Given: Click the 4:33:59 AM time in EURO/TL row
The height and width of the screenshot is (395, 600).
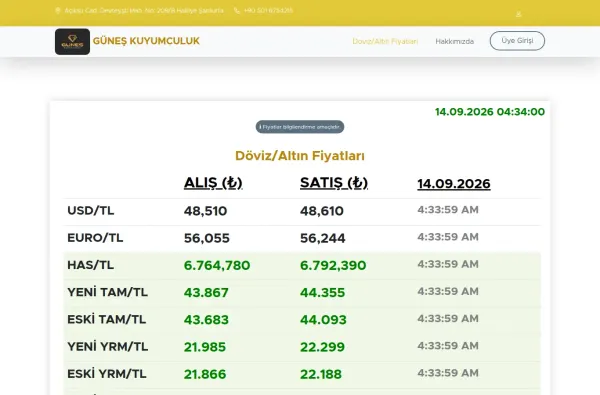Looking at the screenshot, I should pyautogui.click(x=448, y=237).
